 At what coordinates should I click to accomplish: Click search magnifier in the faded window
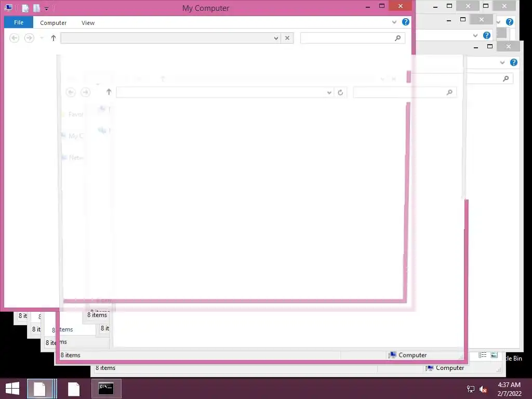click(449, 92)
